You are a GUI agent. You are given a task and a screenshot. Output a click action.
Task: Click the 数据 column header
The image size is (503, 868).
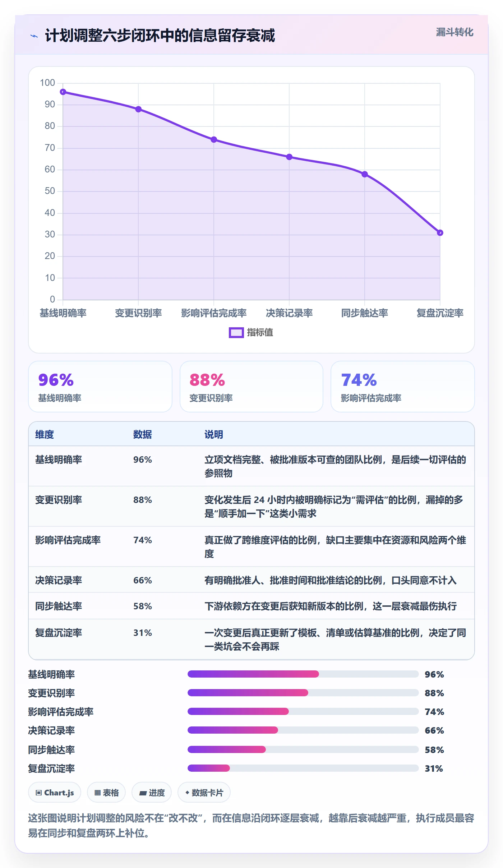pos(143,434)
